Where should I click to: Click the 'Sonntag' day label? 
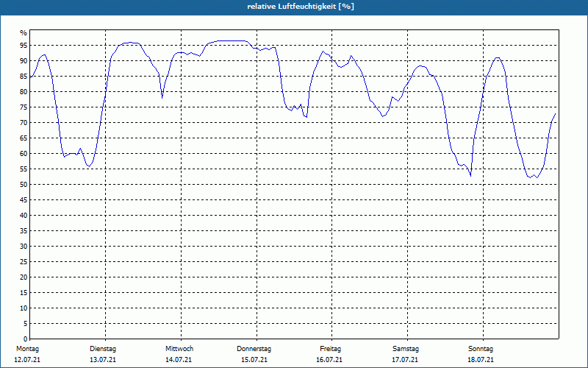[481, 349]
